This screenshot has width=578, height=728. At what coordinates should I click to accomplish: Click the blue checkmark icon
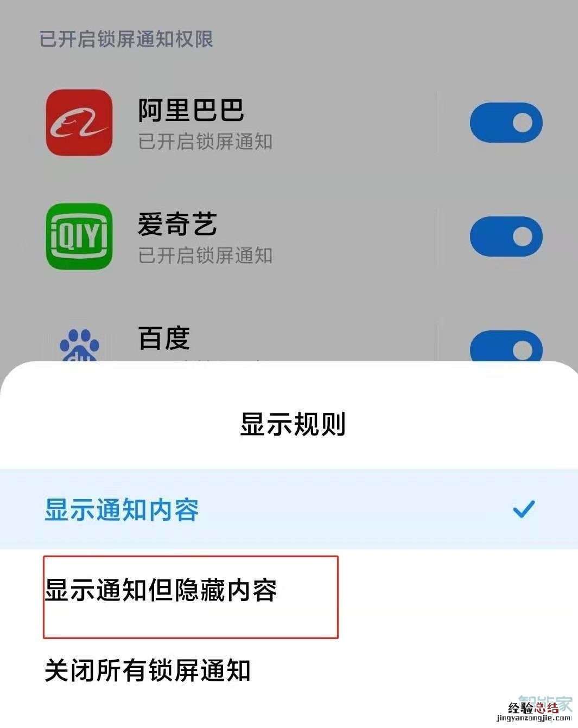(524, 509)
